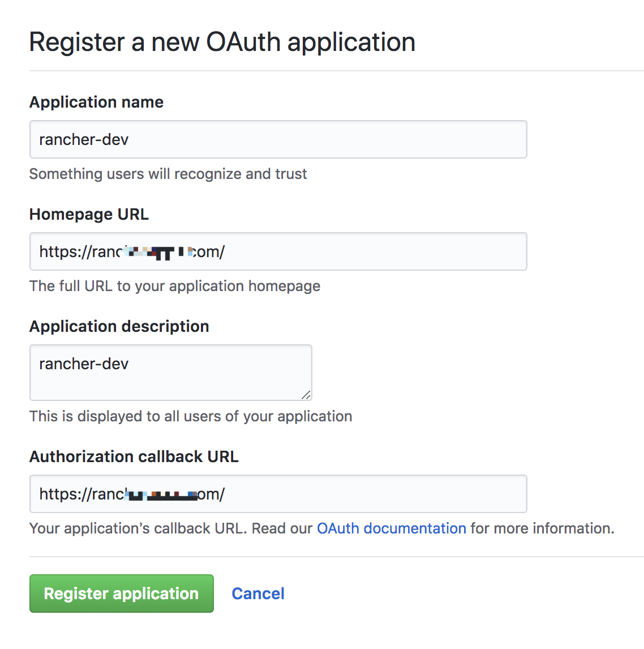Click the "Application name" field label
The height and width of the screenshot is (649, 644).
coord(96,103)
